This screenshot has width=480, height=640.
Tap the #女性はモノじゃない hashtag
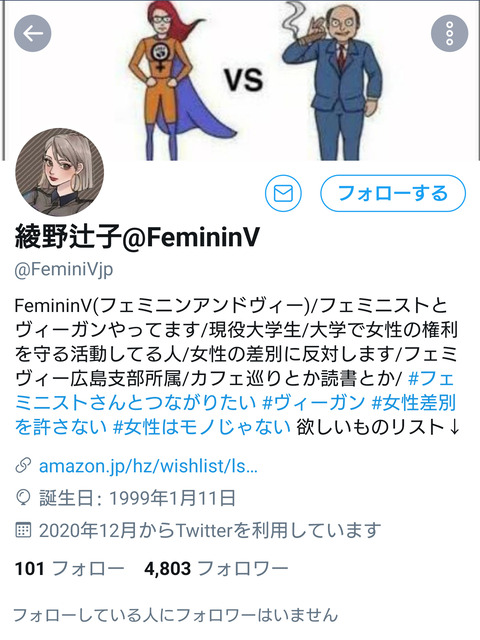(x=201, y=427)
